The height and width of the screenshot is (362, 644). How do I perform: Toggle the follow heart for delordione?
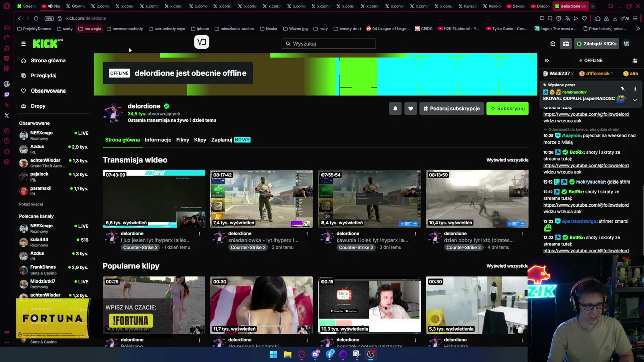[411, 108]
